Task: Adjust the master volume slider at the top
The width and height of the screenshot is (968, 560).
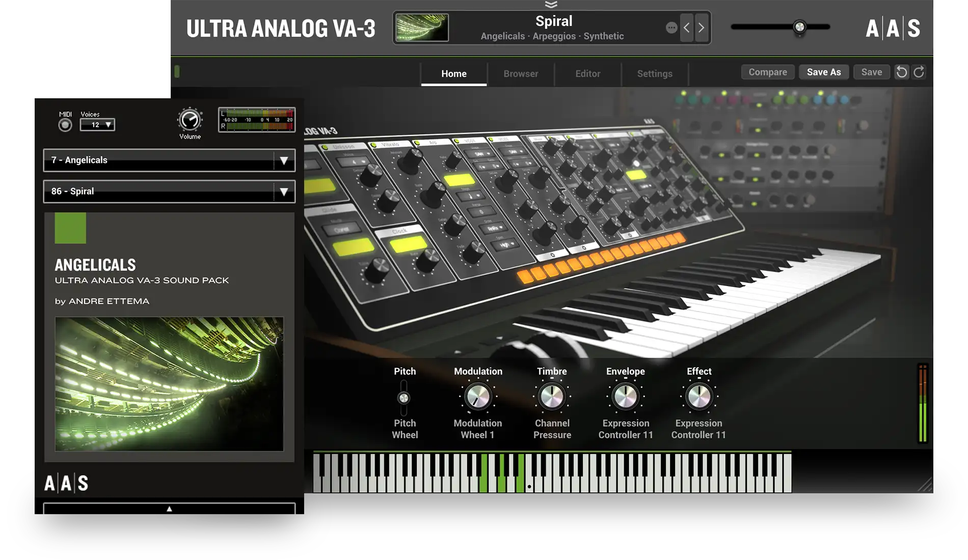Action: click(798, 26)
